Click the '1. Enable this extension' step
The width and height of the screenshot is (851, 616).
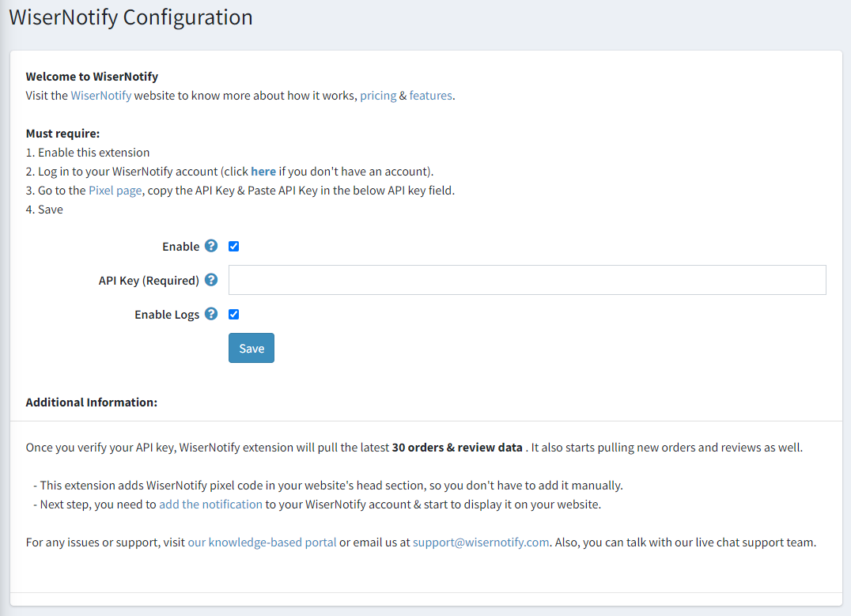88,153
